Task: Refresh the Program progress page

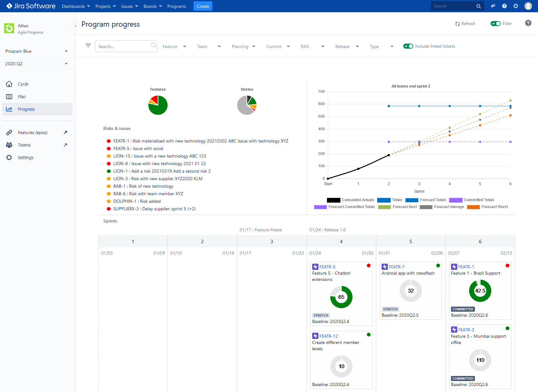Action: click(x=465, y=24)
